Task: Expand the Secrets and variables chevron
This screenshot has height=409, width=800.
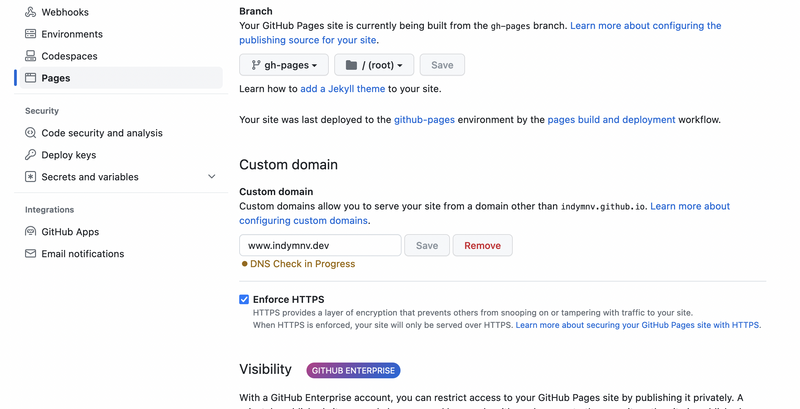Action: pyautogui.click(x=211, y=177)
